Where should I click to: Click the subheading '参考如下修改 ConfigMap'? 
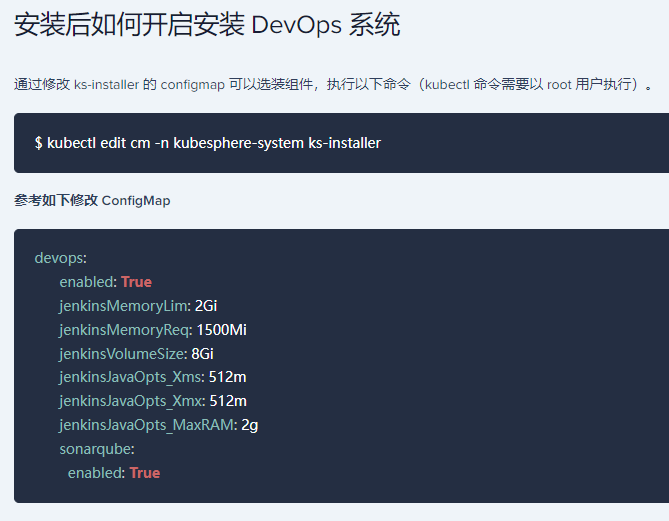92,200
